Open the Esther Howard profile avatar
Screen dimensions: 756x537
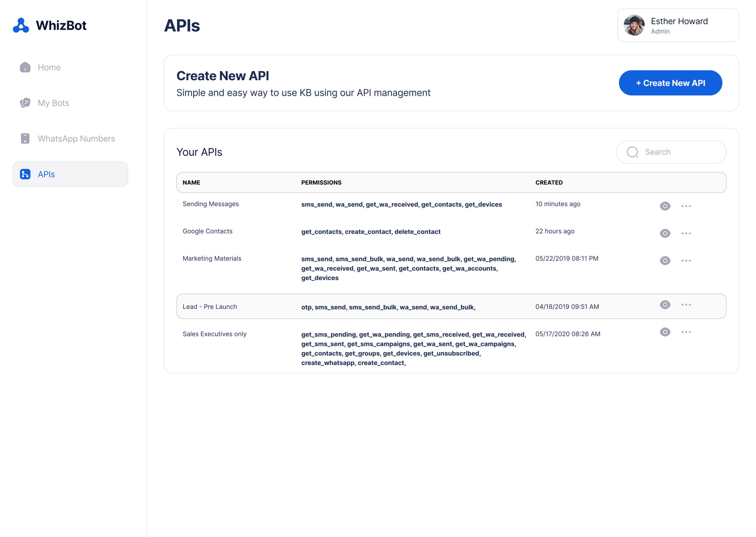click(x=634, y=25)
